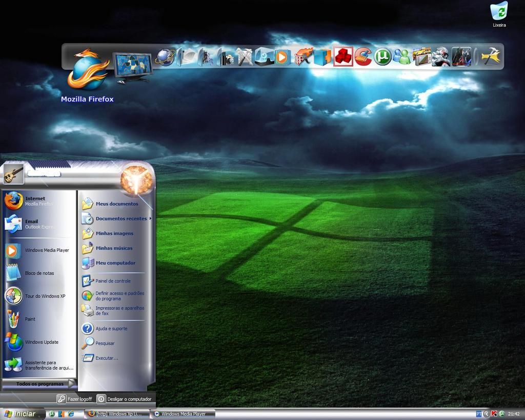525x420 pixels.
Task: Open Assistente para transferência de arquivos
Action: coord(39,365)
